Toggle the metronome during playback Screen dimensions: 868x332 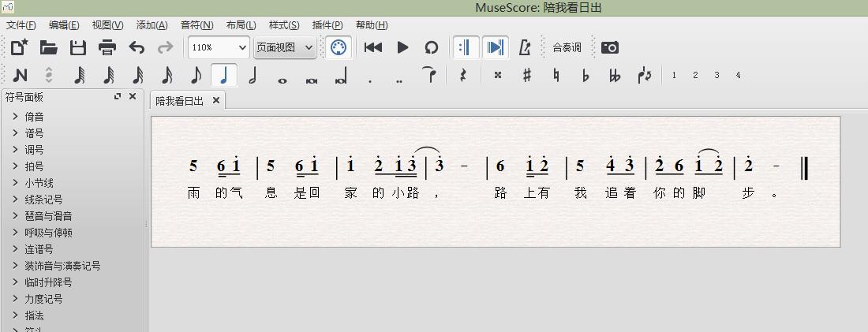tap(524, 47)
